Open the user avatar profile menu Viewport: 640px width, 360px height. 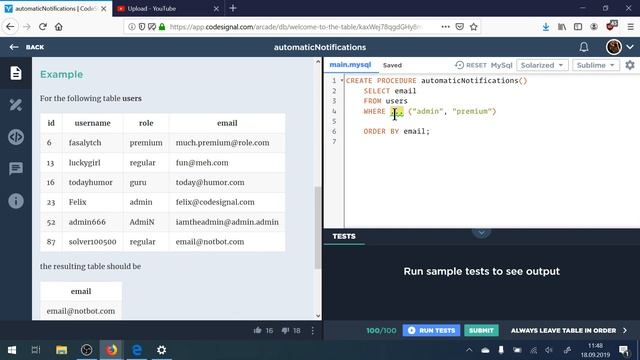(613, 47)
